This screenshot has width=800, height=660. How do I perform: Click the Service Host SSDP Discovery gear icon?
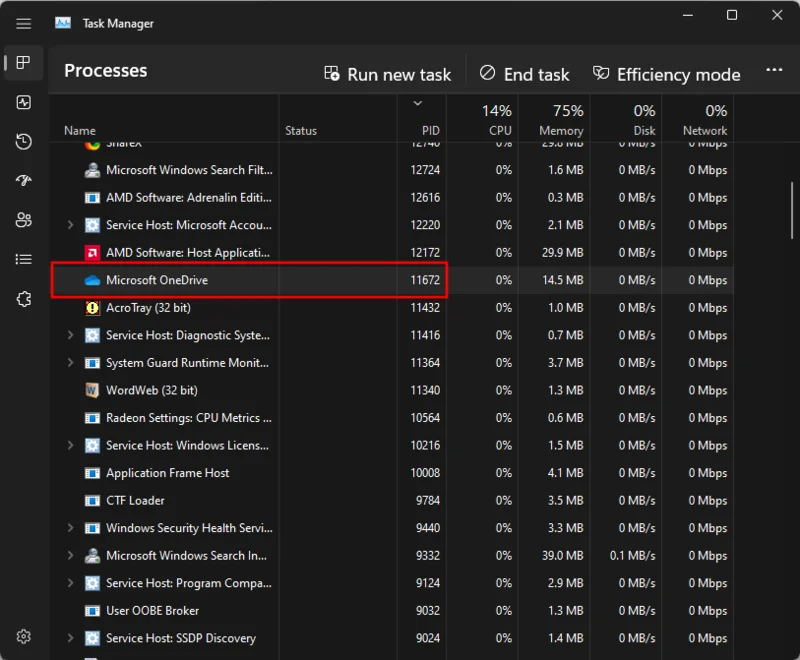coord(92,638)
